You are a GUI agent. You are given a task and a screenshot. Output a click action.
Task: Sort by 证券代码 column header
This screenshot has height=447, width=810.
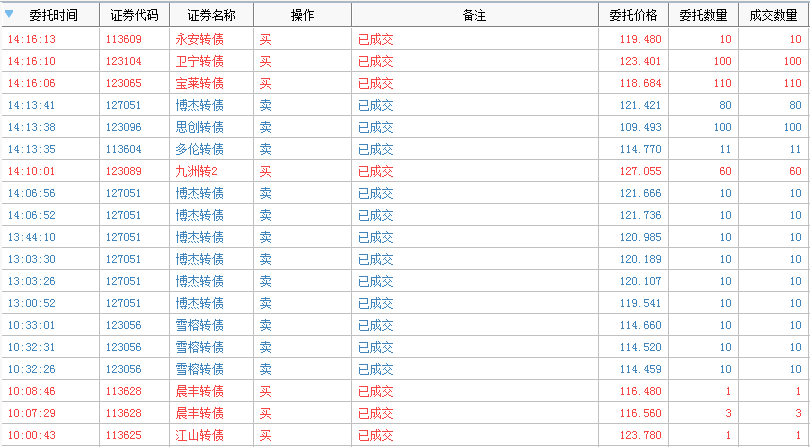(x=134, y=15)
